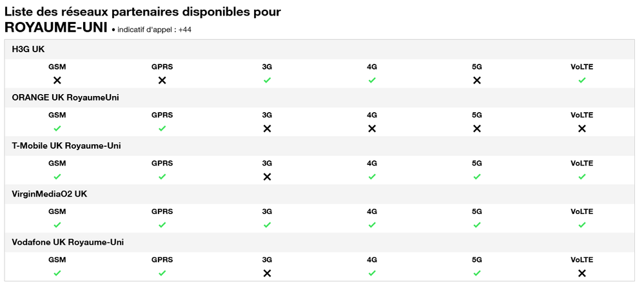Viewport: 644px width, 290px height.
Task: Click the ORANGE UK 4G cross icon
Action: point(372,129)
